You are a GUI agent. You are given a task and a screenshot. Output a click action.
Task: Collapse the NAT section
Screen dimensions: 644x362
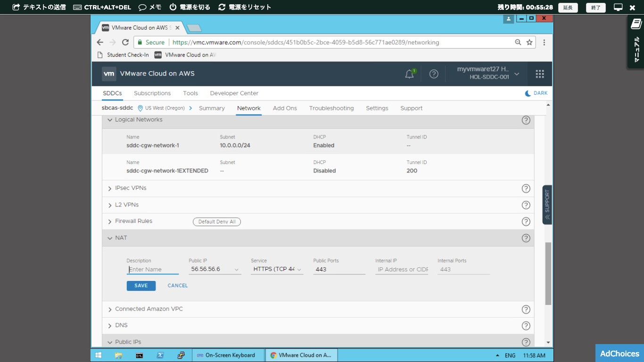pyautogui.click(x=110, y=238)
